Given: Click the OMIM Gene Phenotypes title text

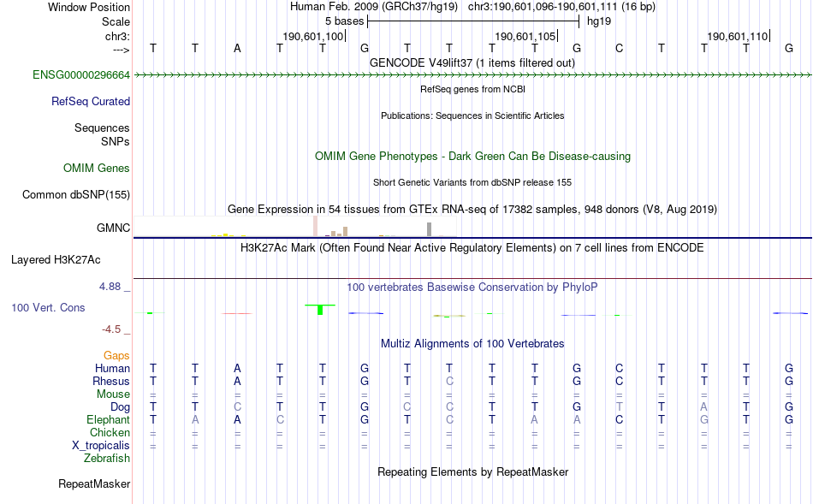Looking at the screenshot, I should tap(472, 157).
